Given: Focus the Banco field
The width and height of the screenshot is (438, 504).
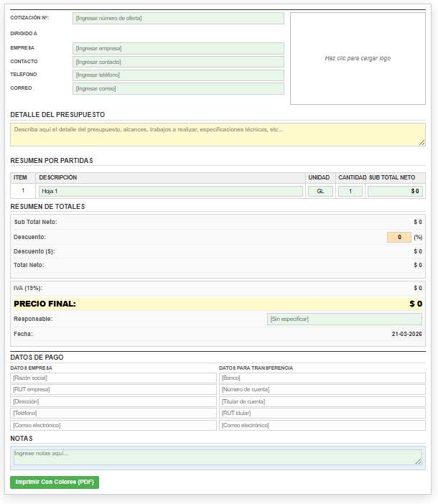Looking at the screenshot, I should [322, 378].
